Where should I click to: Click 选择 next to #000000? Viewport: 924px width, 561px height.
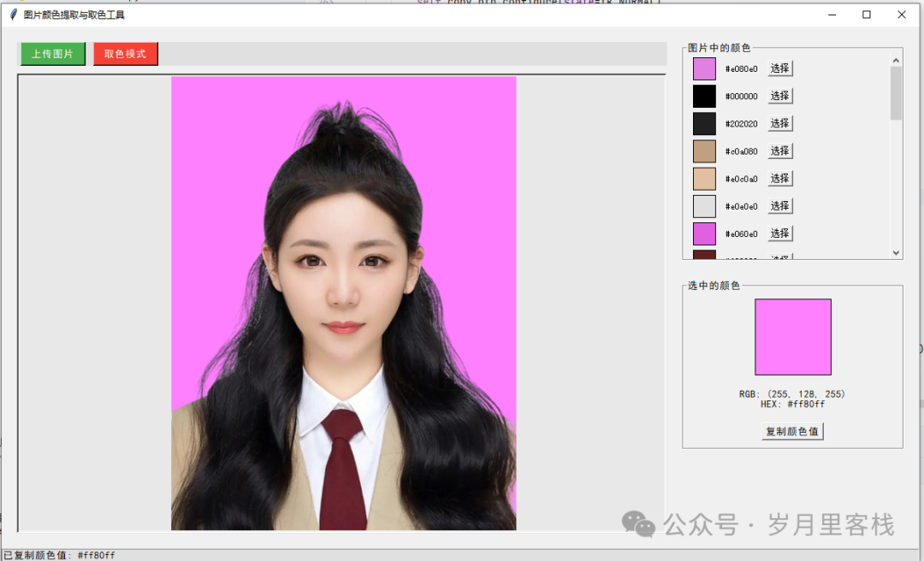click(779, 96)
